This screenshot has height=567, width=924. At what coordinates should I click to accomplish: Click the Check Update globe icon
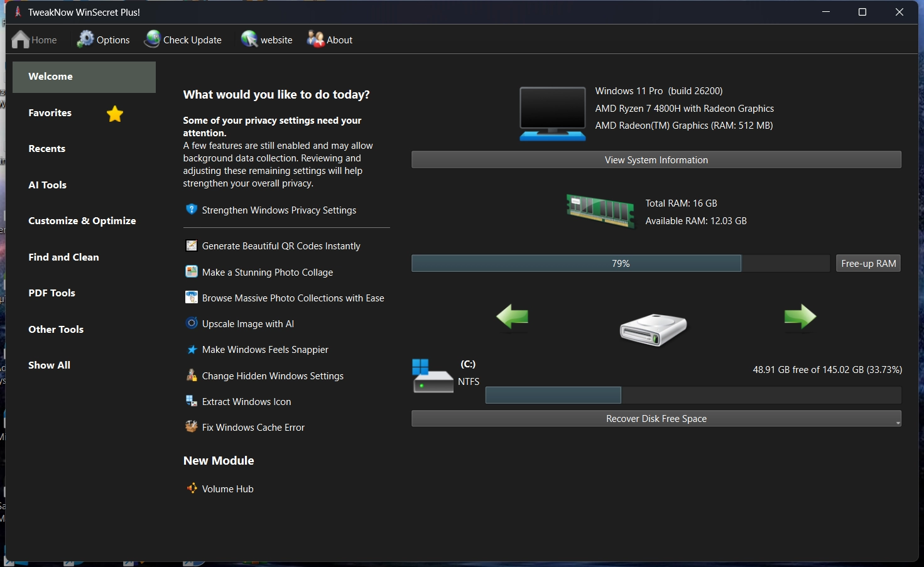pos(152,39)
